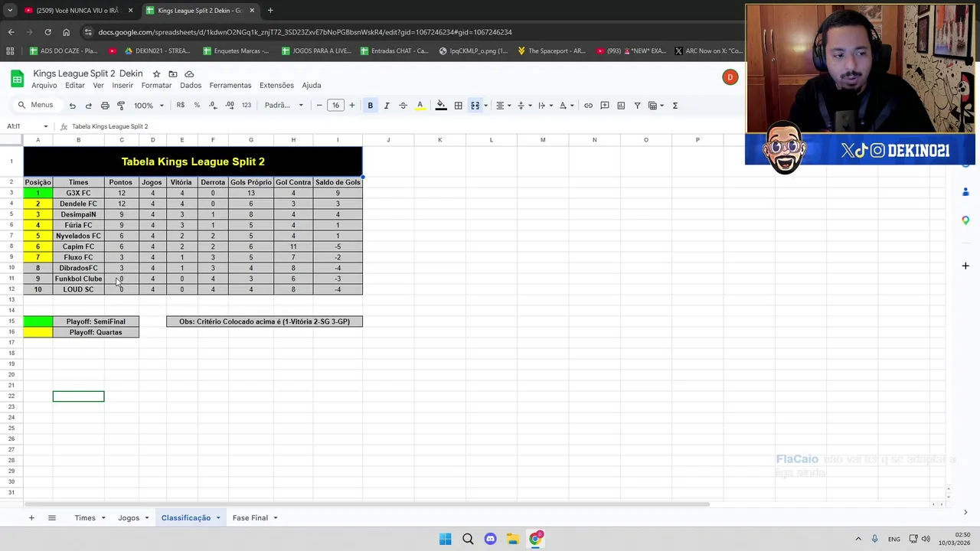Open Google account avatar D

(730, 77)
